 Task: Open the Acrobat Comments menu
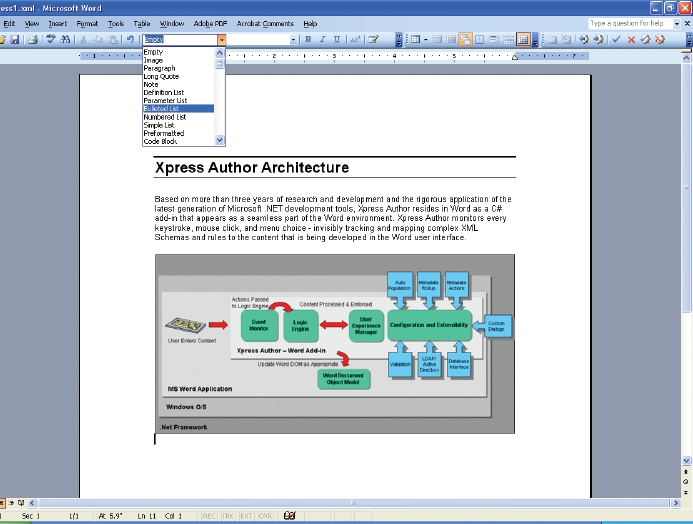click(265, 24)
